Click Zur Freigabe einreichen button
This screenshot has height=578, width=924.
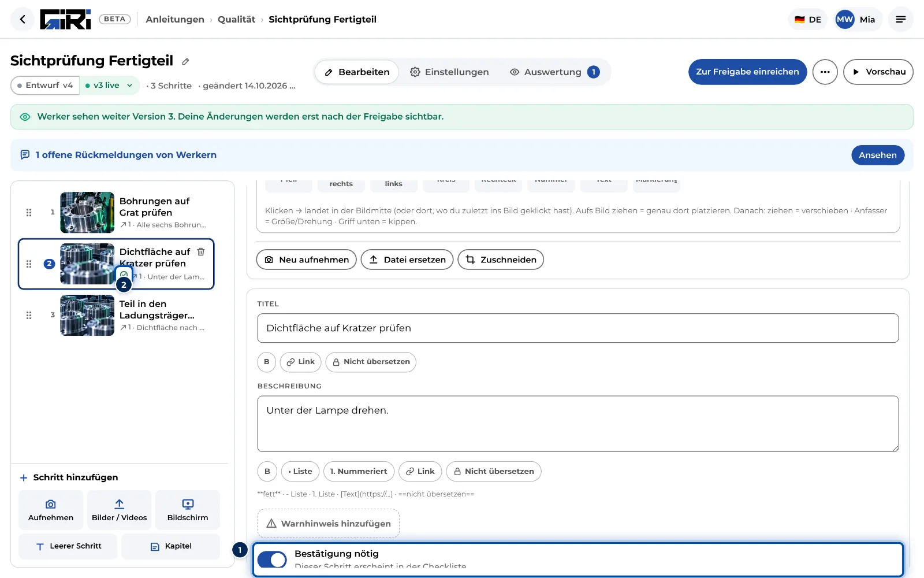[747, 72]
